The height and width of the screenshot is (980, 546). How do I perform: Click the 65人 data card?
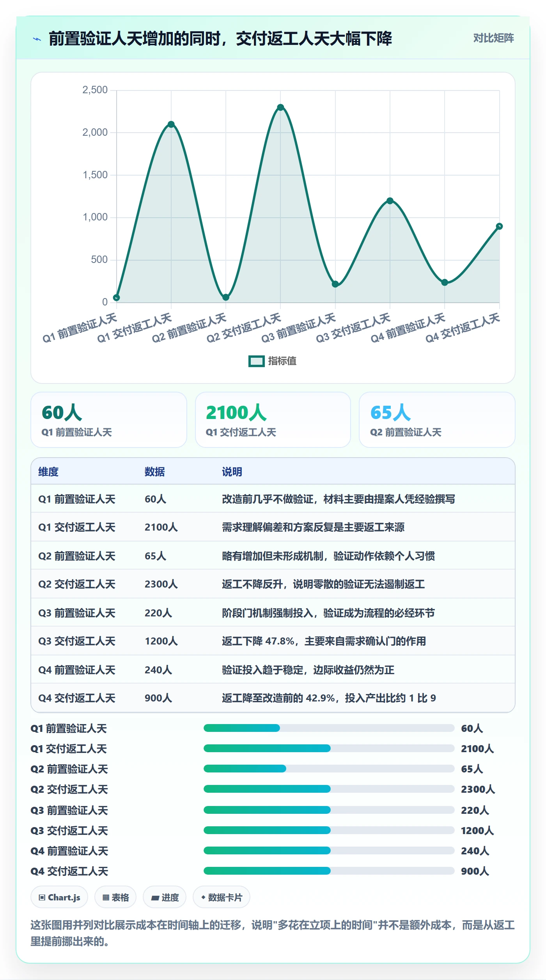click(x=437, y=420)
